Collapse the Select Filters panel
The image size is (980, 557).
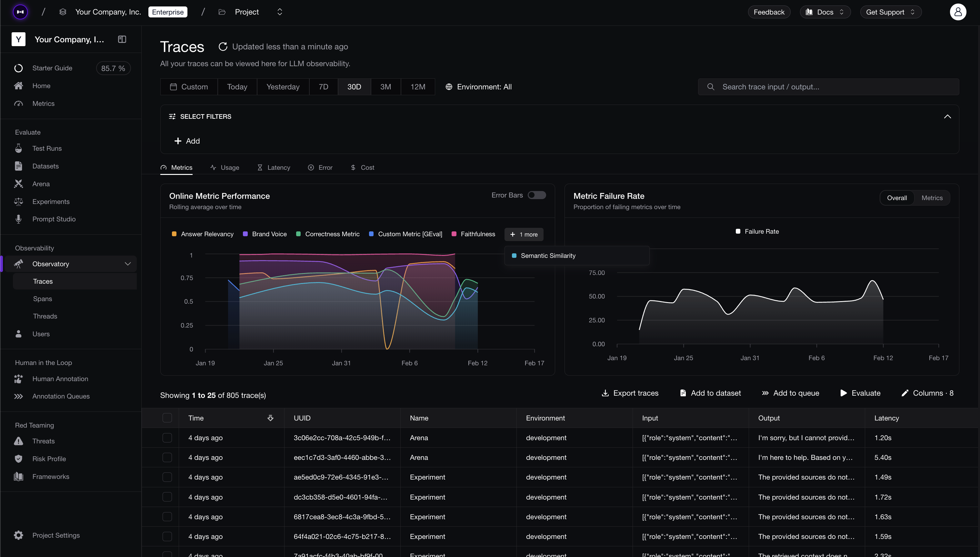click(947, 117)
